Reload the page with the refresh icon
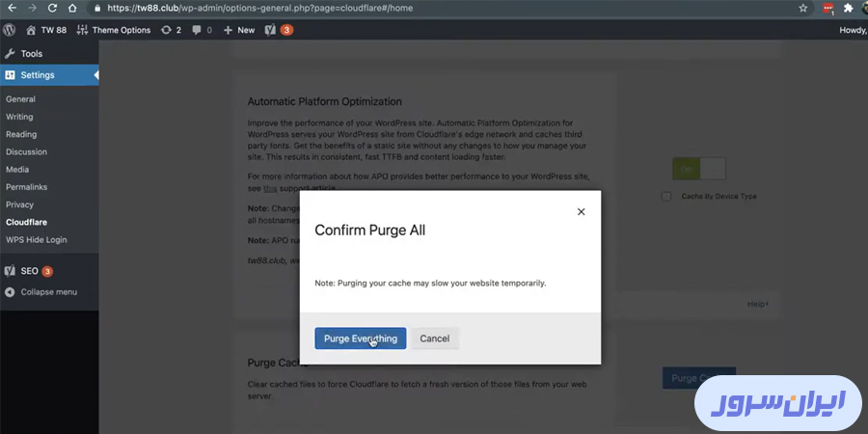 [x=53, y=9]
